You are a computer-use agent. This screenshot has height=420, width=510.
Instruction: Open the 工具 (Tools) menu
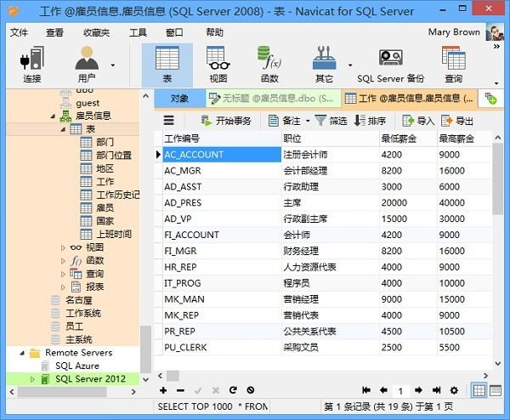point(138,32)
